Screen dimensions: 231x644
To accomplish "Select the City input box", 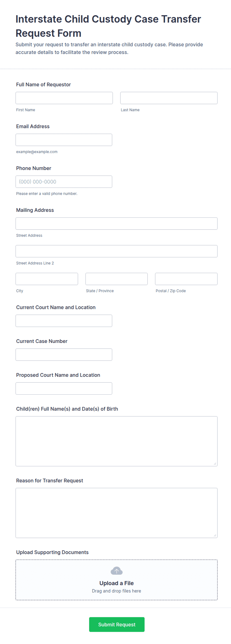I will tap(47, 279).
